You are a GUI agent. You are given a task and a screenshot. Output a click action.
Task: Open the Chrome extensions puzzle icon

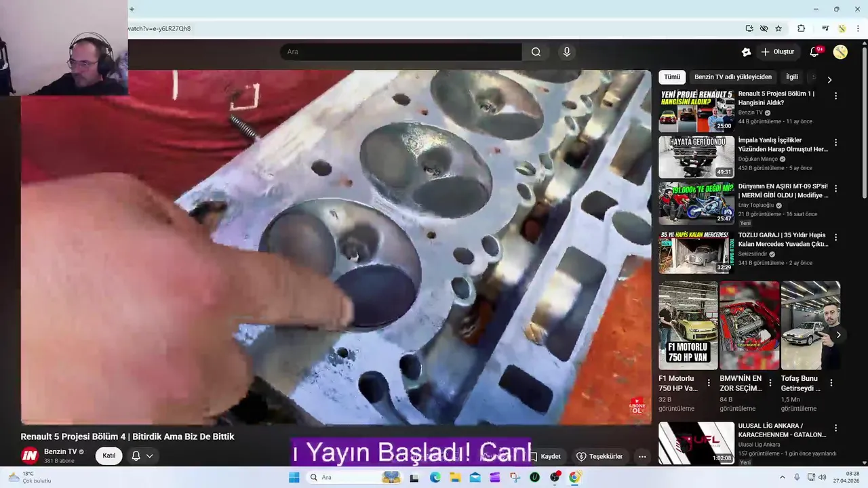(x=801, y=28)
